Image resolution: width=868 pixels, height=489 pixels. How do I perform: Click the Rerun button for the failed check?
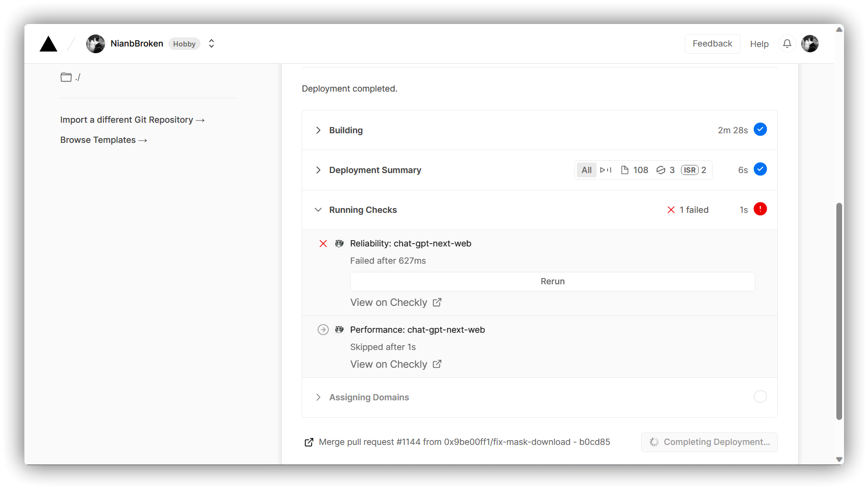552,281
